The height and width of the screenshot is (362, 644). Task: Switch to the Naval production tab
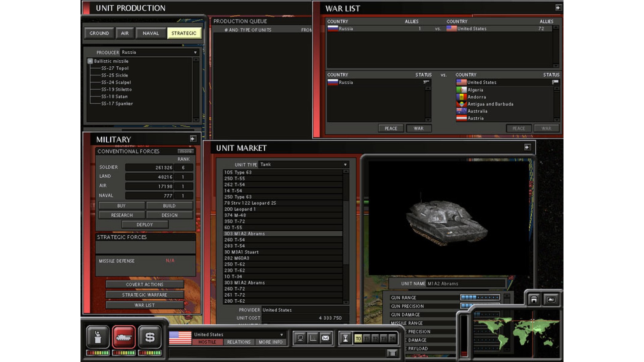point(151,33)
